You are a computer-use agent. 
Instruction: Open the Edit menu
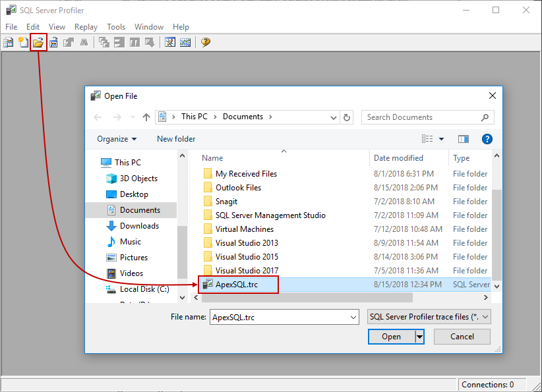pos(33,27)
